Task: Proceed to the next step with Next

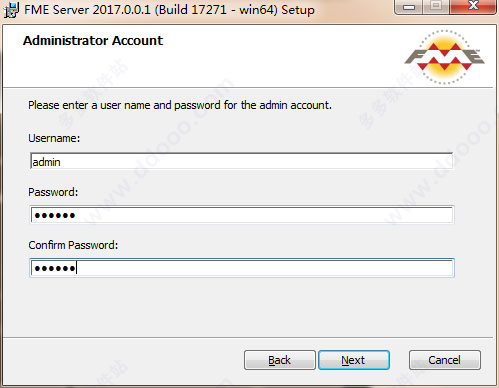Action: (354, 360)
